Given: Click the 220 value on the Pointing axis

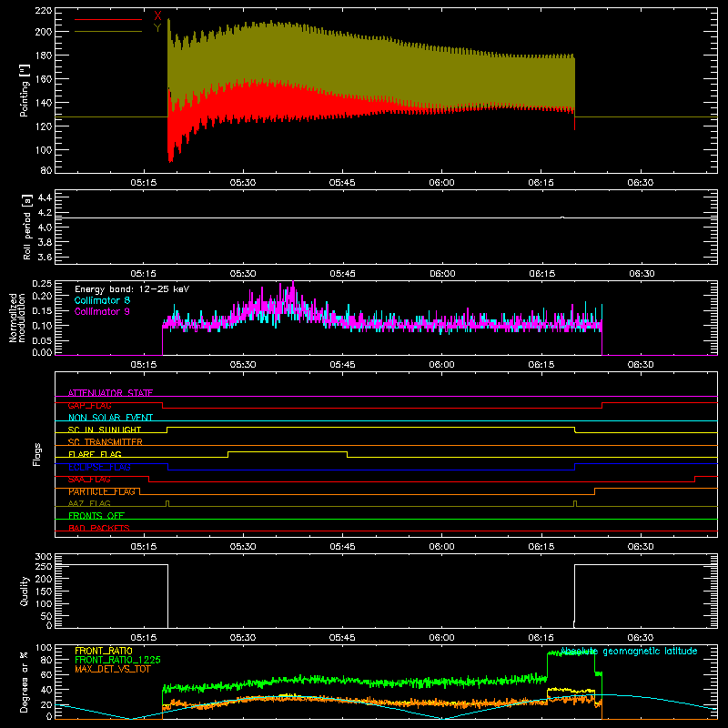Looking at the screenshot, I should pyautogui.click(x=44, y=11).
